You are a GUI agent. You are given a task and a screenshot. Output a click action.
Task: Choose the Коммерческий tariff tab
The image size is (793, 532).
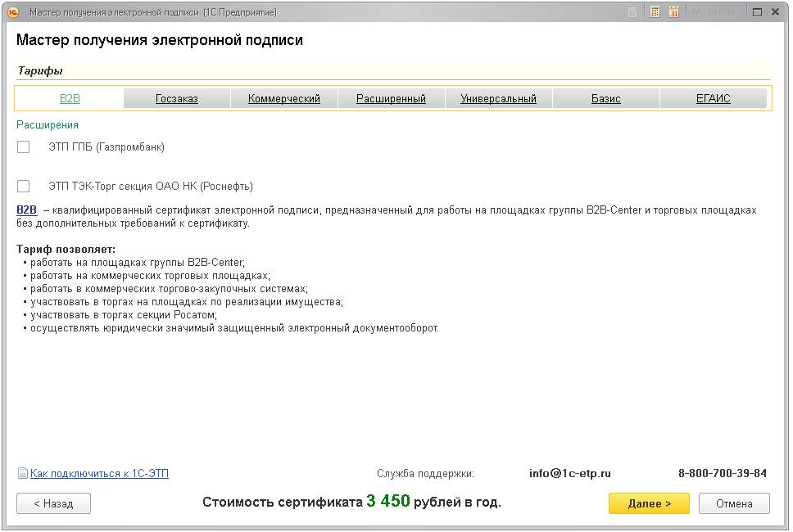pyautogui.click(x=283, y=98)
